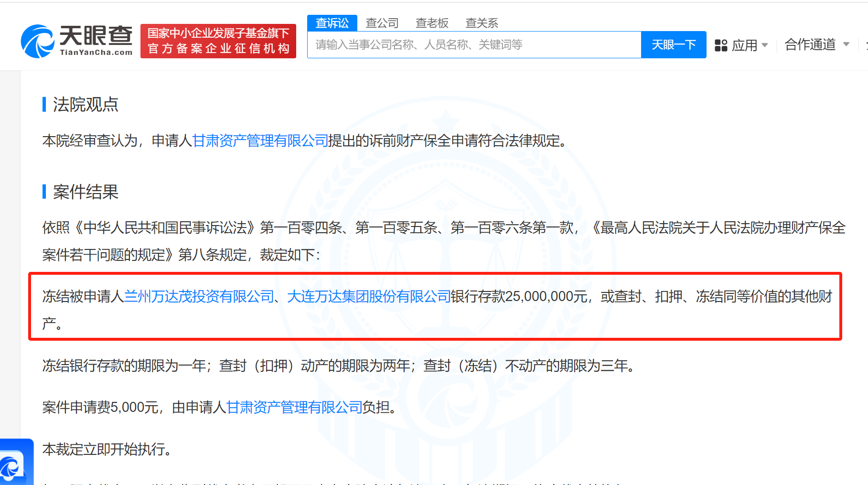868x485 pixels.
Task: Click the TianYanCha logo
Action: click(x=77, y=41)
